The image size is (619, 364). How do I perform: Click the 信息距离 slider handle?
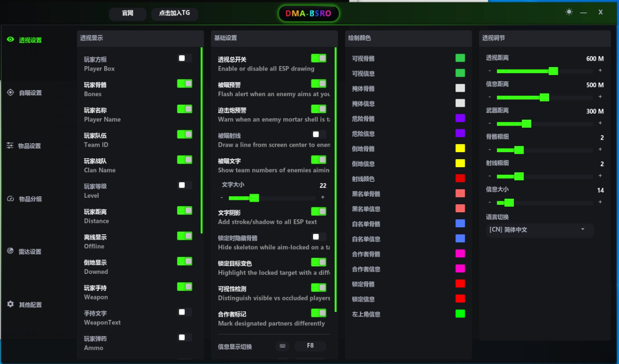tap(544, 97)
